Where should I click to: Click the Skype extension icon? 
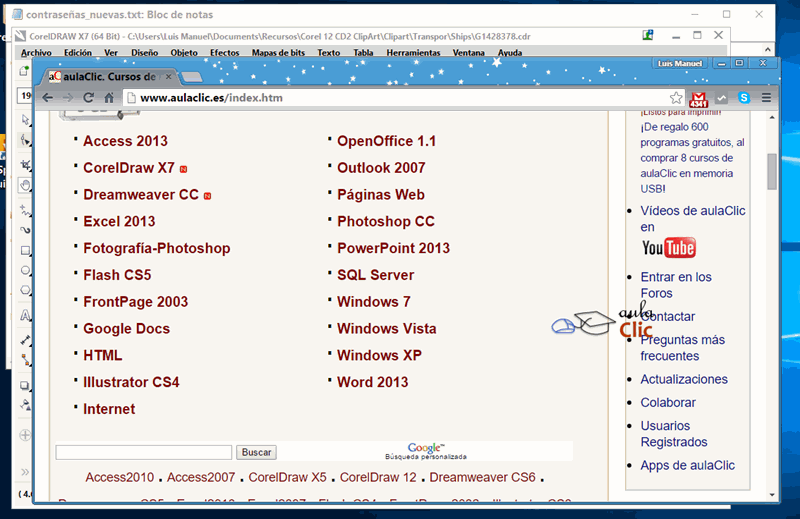(x=744, y=98)
